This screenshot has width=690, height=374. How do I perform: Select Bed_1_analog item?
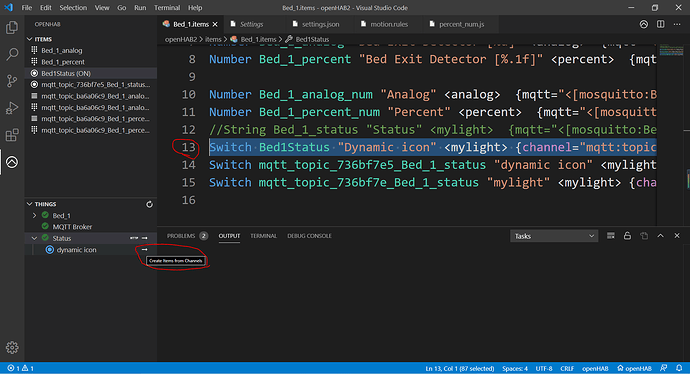[x=91, y=51]
